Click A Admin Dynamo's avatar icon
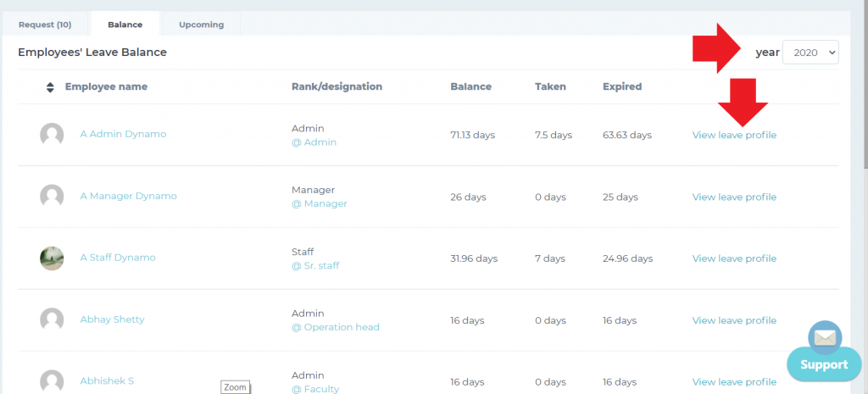 pos(52,135)
